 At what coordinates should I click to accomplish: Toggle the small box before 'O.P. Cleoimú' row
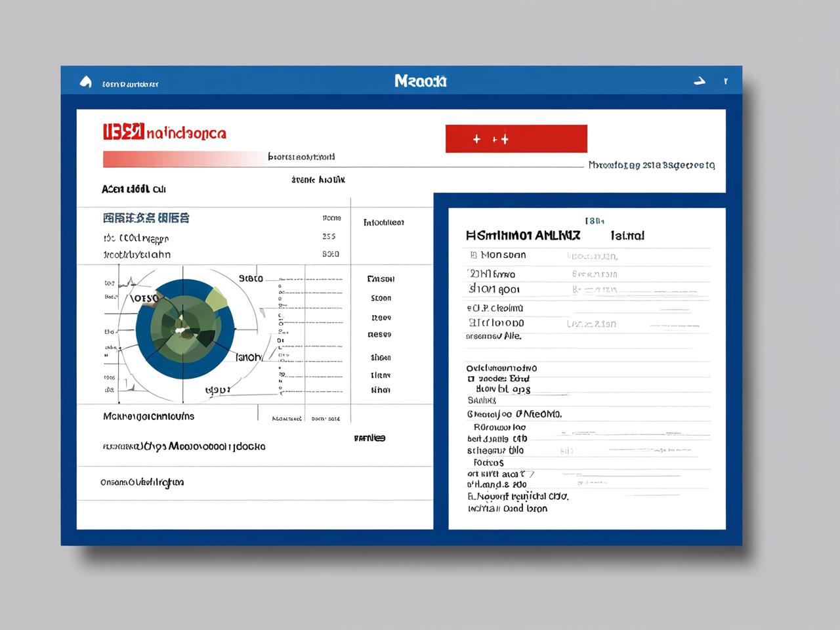pyautogui.click(x=470, y=308)
